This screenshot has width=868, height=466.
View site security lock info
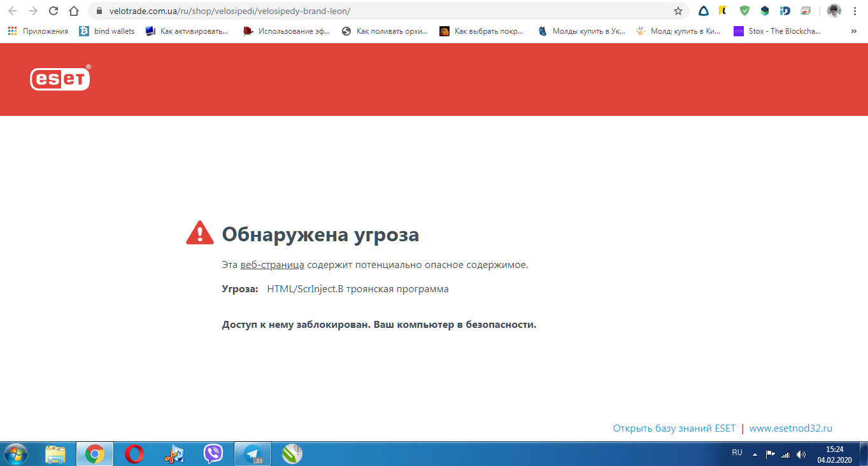[x=99, y=11]
